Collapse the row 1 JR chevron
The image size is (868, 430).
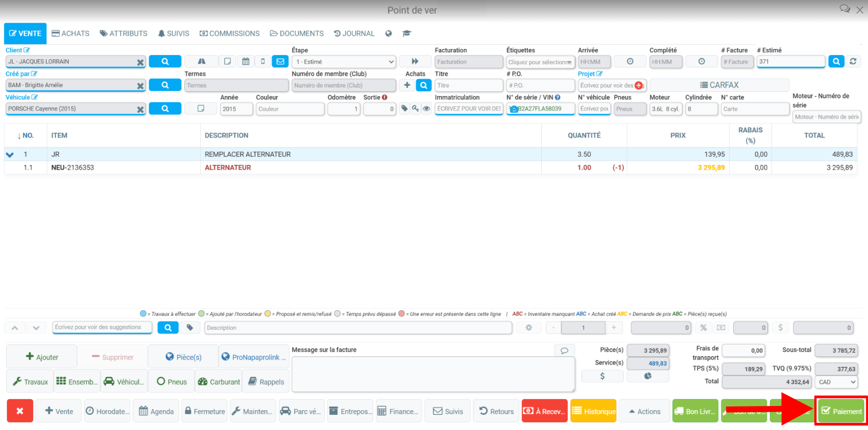click(x=10, y=154)
